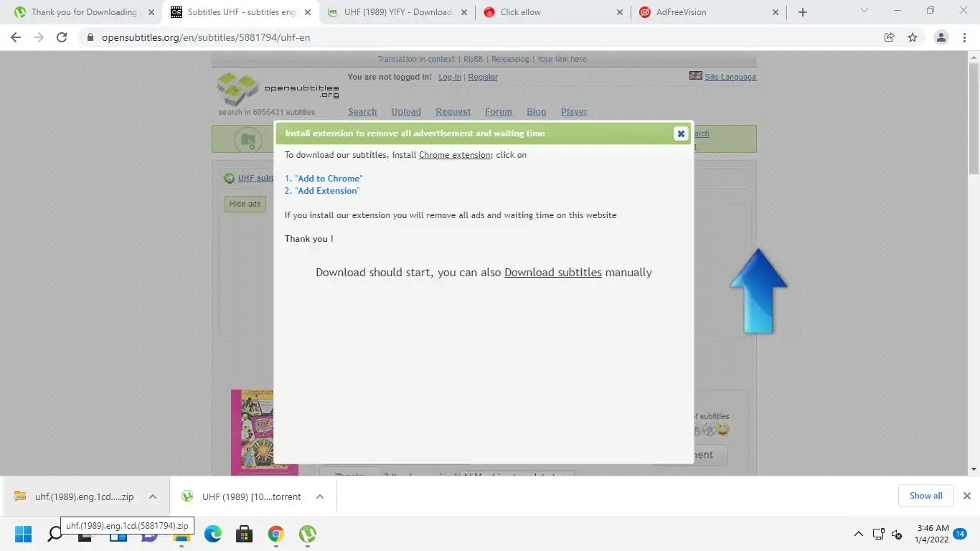Open the downloaded uhf.(1989).eng.1cd zip file
This screenshot has height=551, width=980.
[x=74, y=496]
